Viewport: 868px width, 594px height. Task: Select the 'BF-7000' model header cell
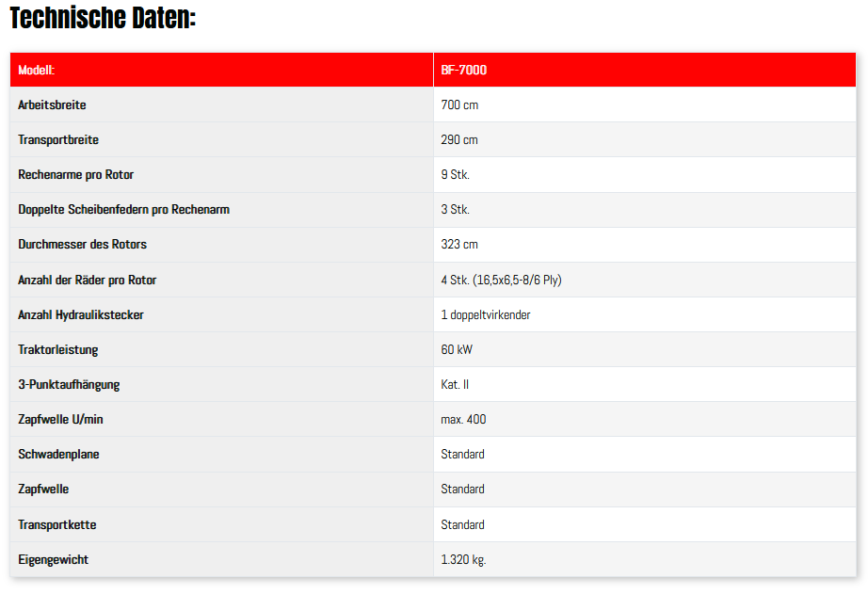coord(463,70)
